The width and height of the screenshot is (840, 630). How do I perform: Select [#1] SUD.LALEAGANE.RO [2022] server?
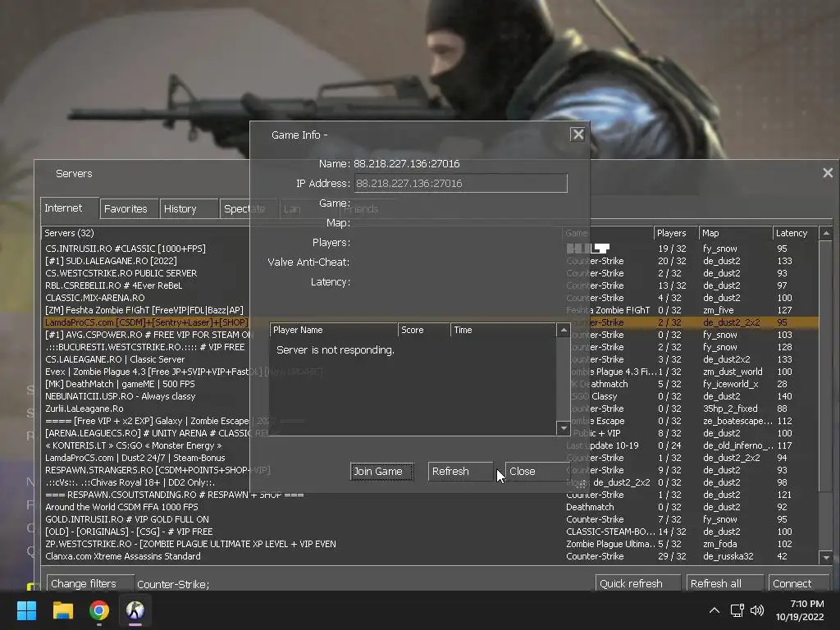[x=430, y=261]
